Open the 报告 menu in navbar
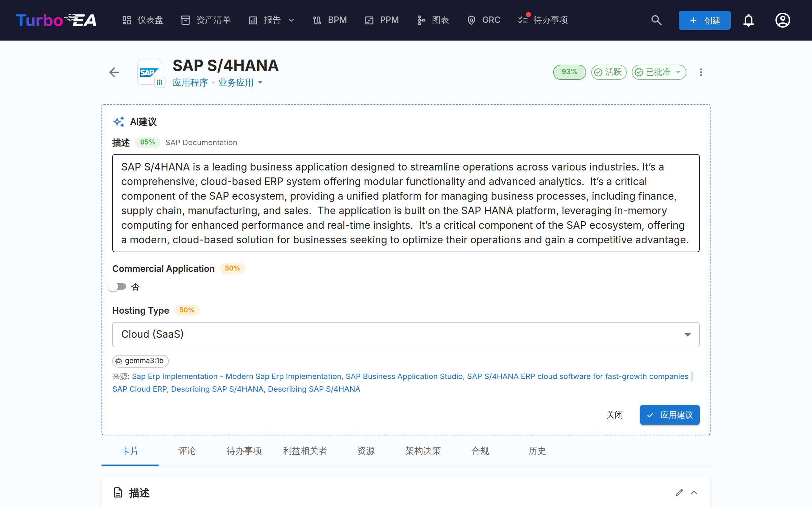Image resolution: width=812 pixels, height=507 pixels. point(272,20)
